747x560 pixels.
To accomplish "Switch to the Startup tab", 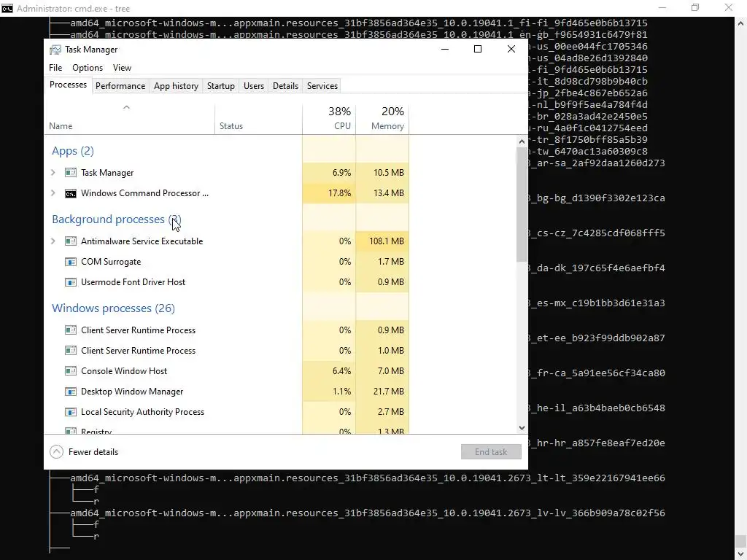I will coord(220,86).
